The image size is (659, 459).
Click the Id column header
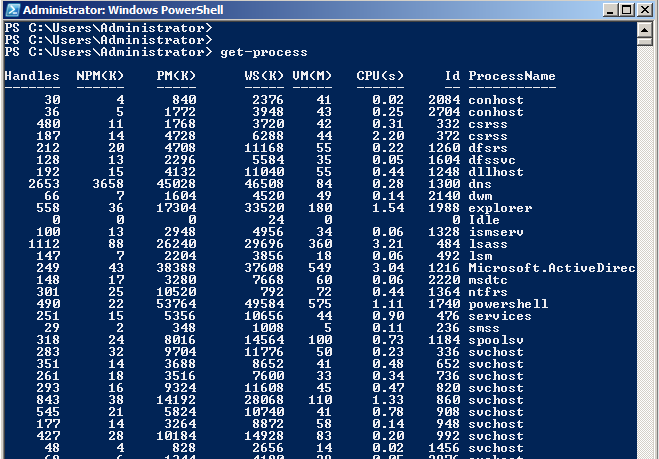pos(453,76)
